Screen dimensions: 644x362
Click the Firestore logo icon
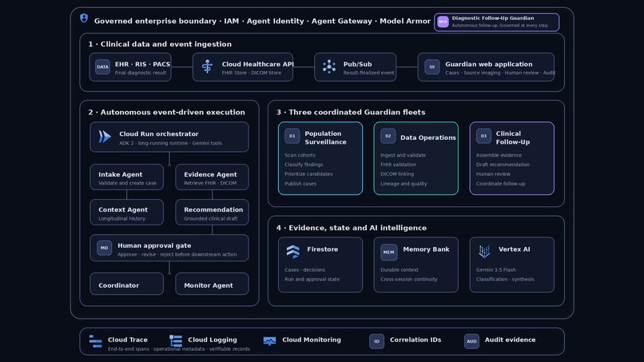[x=293, y=252]
